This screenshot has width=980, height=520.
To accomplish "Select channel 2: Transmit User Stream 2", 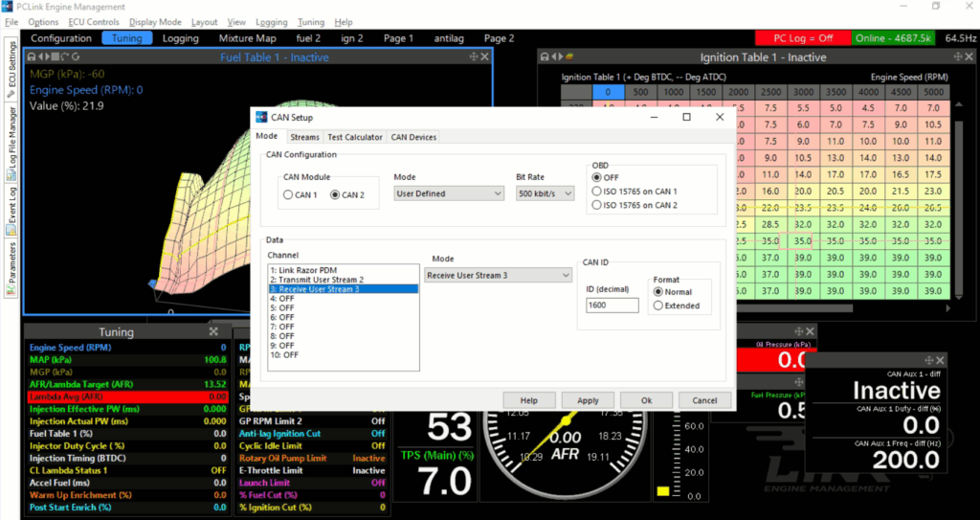I will 344,280.
